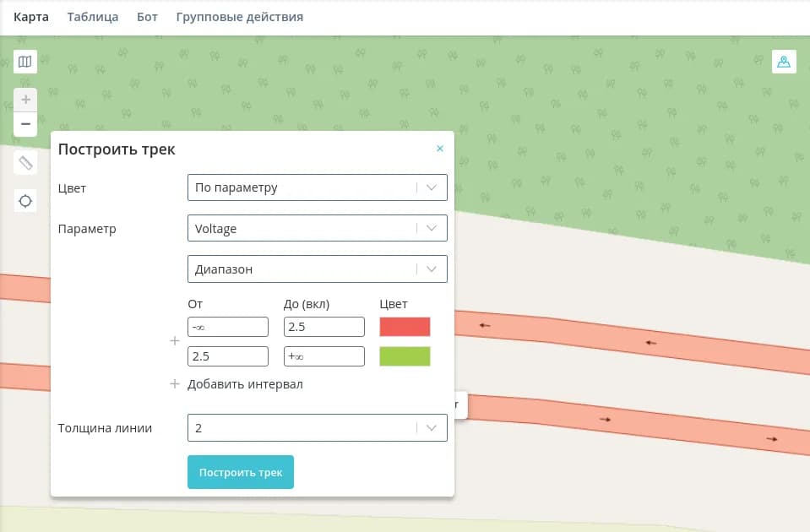This screenshot has width=810, height=532.
Task: Click Добавить интервал link
Action: [x=245, y=384]
